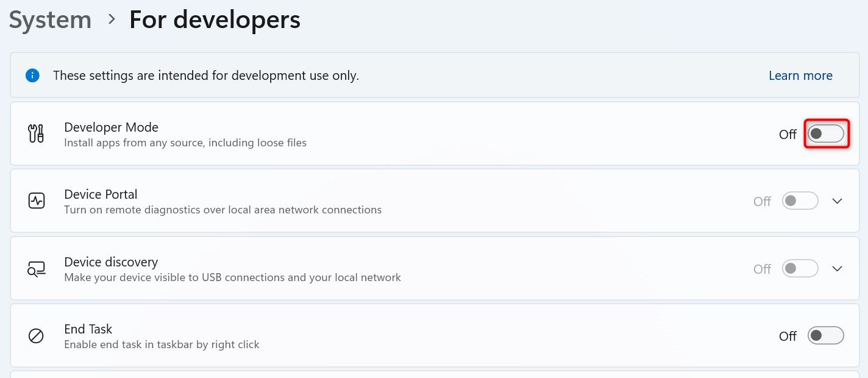Image resolution: width=868 pixels, height=378 pixels.
Task: Click the development-use-only banner text
Action: [206, 76]
